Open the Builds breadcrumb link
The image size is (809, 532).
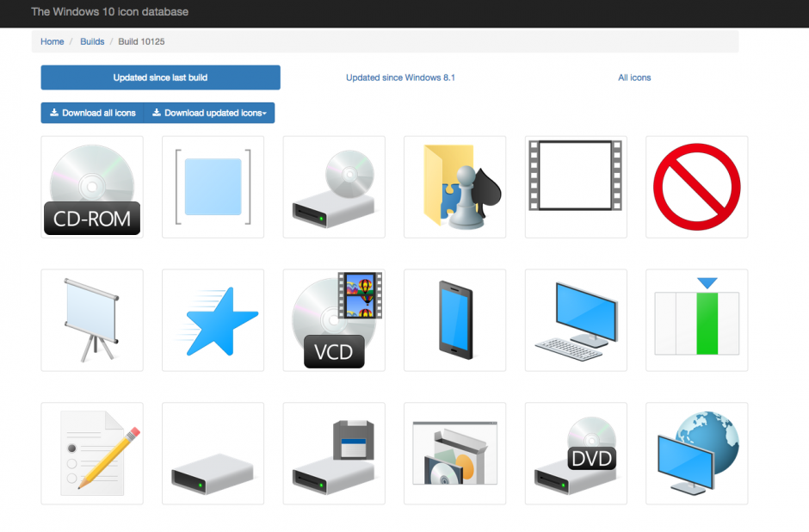pyautogui.click(x=92, y=41)
